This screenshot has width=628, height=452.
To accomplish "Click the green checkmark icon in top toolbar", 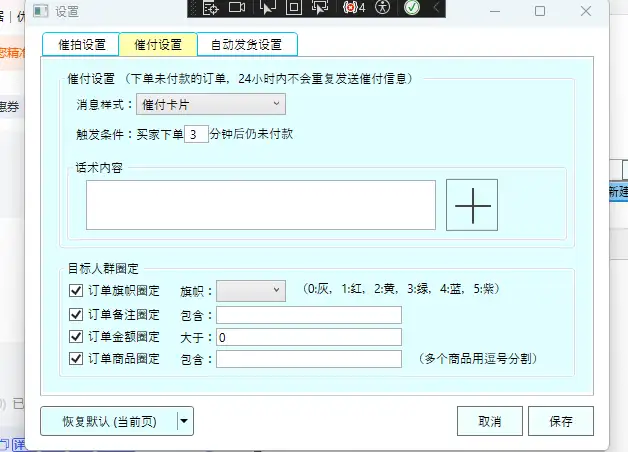I will click(412, 7).
